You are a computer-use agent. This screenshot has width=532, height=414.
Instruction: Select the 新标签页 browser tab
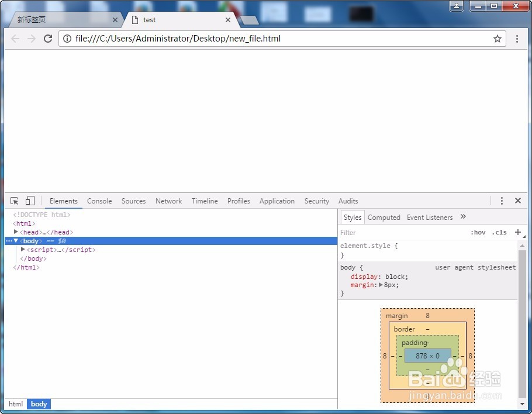point(65,20)
